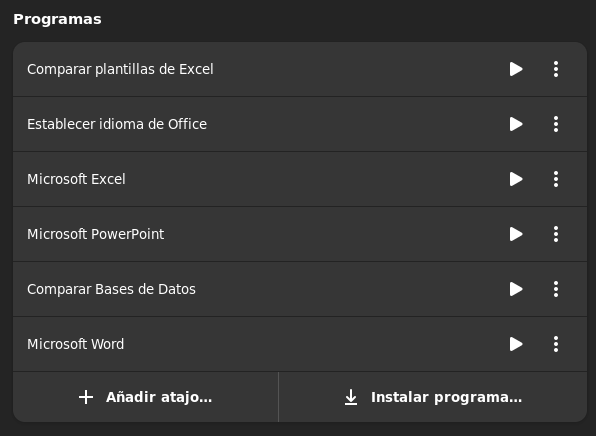Run Microsoft PowerPoint via play icon

coord(516,234)
